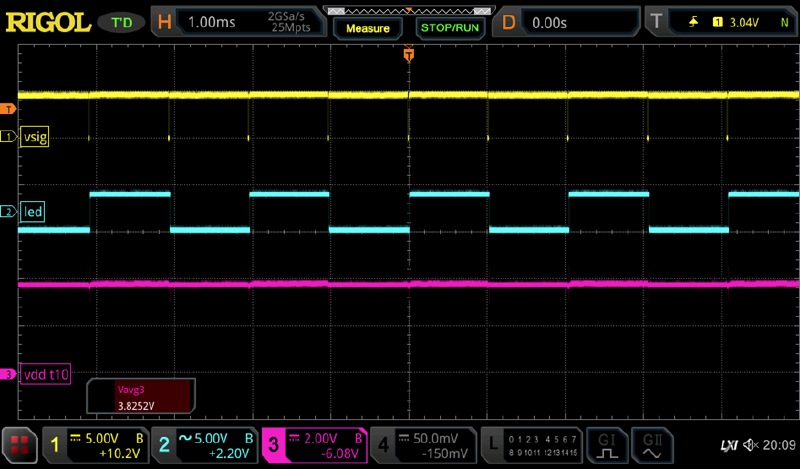Click the orange trigger level marker on left edge

click(10, 108)
